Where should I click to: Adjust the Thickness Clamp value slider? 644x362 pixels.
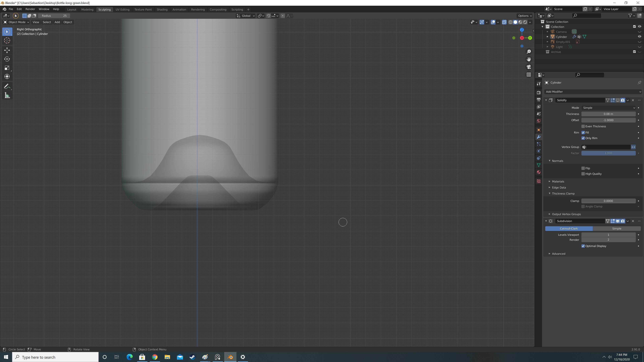(x=608, y=201)
